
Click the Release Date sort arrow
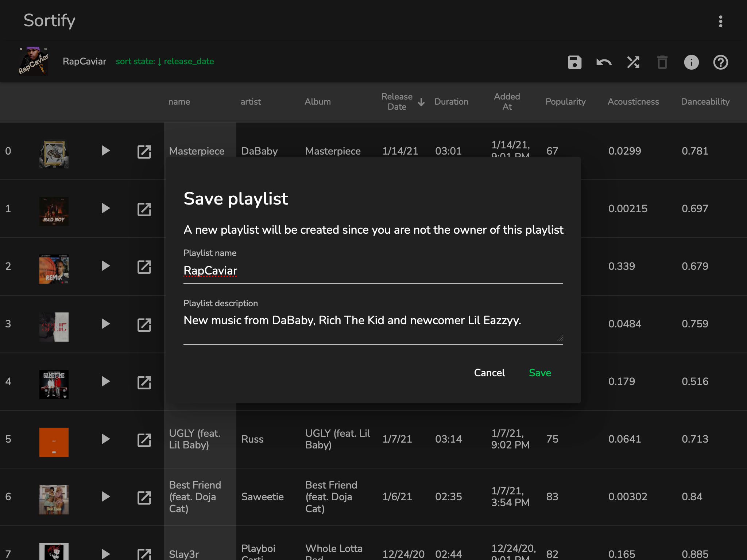[421, 102]
